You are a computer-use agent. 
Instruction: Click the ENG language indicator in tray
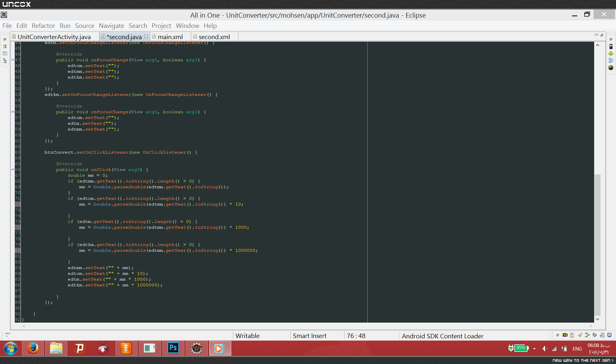(x=577, y=349)
